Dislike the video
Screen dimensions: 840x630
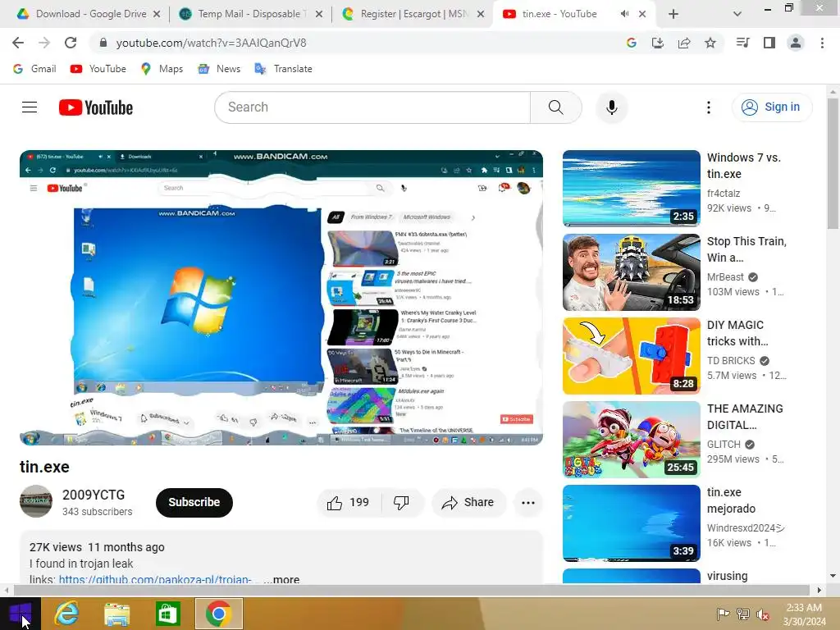click(401, 503)
